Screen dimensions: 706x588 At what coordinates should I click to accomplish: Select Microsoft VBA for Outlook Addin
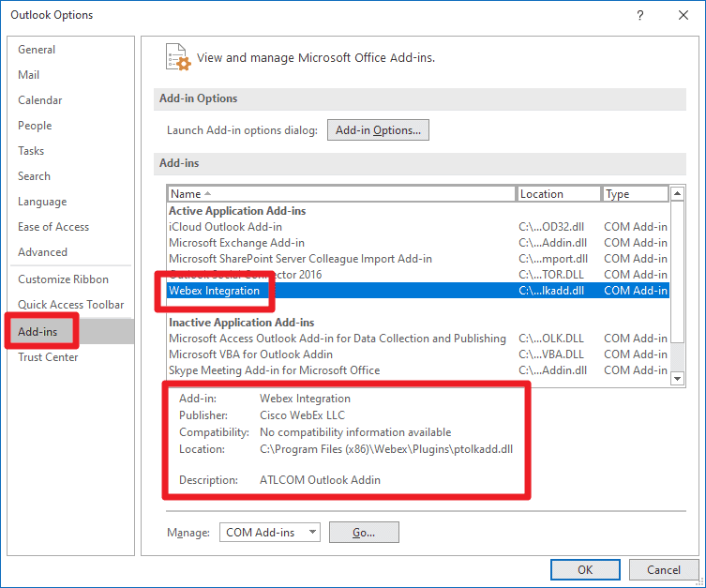coord(418,354)
